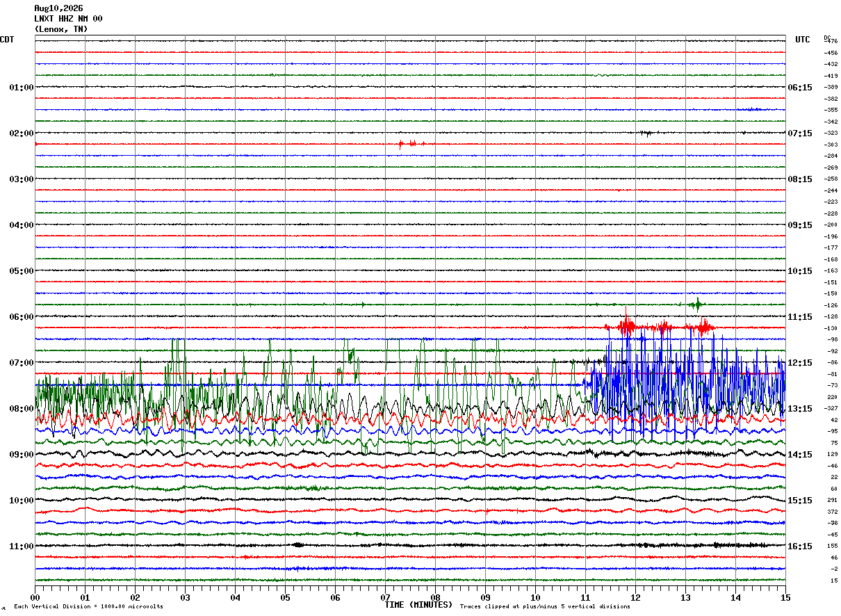Click the "07:15" UTC row label
The image size is (841, 616).
tap(799, 133)
